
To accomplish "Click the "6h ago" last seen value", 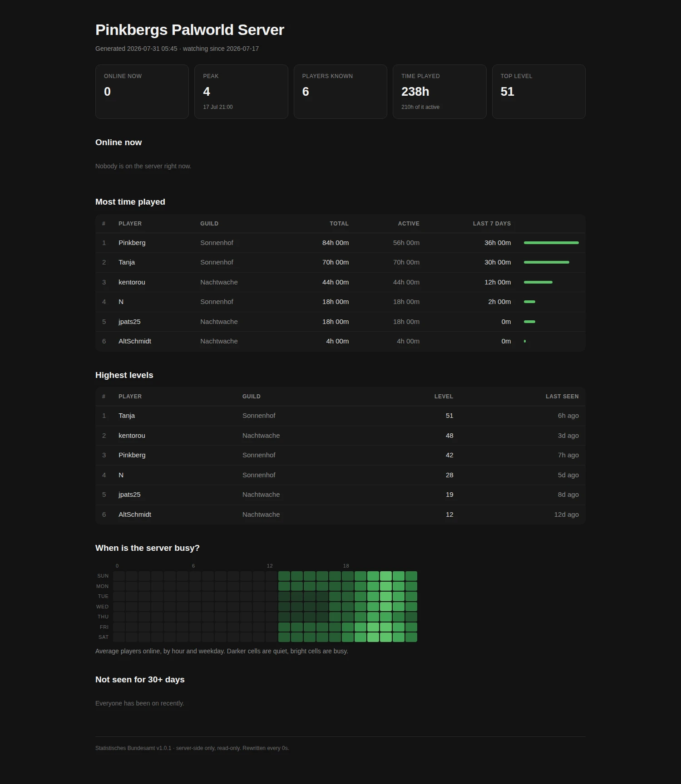I will (568, 416).
